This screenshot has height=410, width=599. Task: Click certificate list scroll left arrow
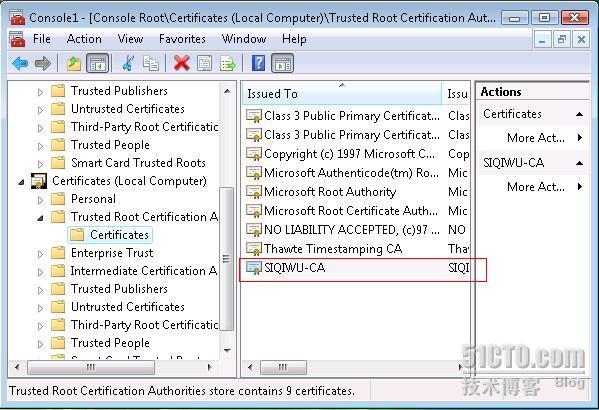coord(250,368)
